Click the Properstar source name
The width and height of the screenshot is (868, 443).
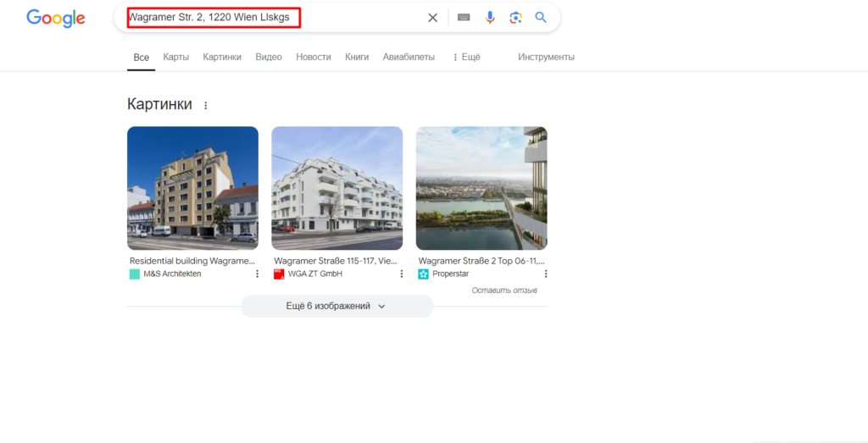coord(451,274)
